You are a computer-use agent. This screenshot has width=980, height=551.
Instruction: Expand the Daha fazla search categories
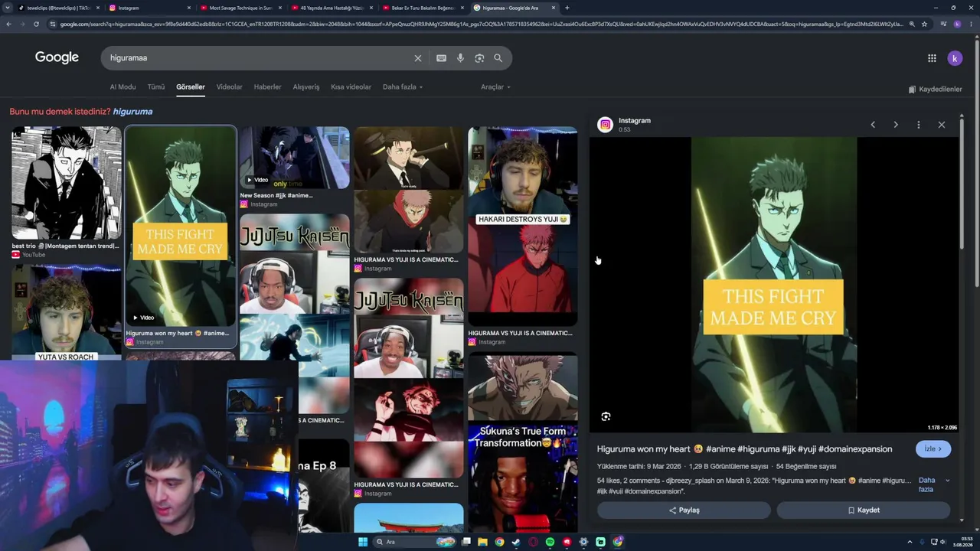point(403,87)
